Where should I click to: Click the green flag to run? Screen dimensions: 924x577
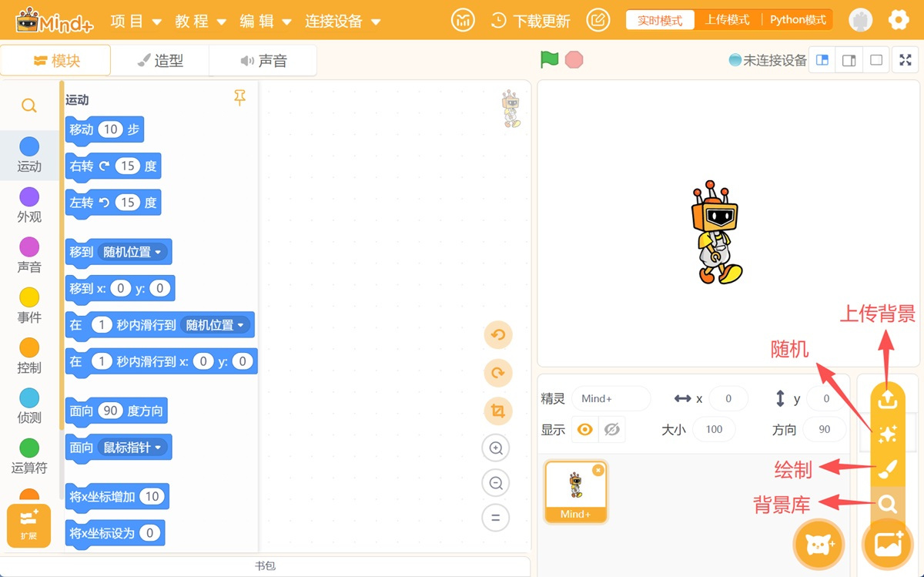(549, 60)
